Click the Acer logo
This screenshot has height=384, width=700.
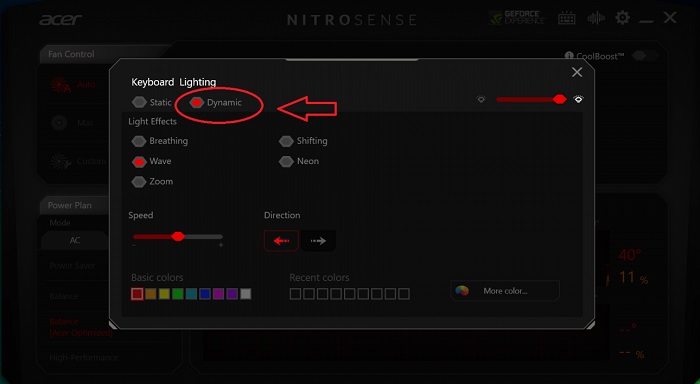[60, 20]
